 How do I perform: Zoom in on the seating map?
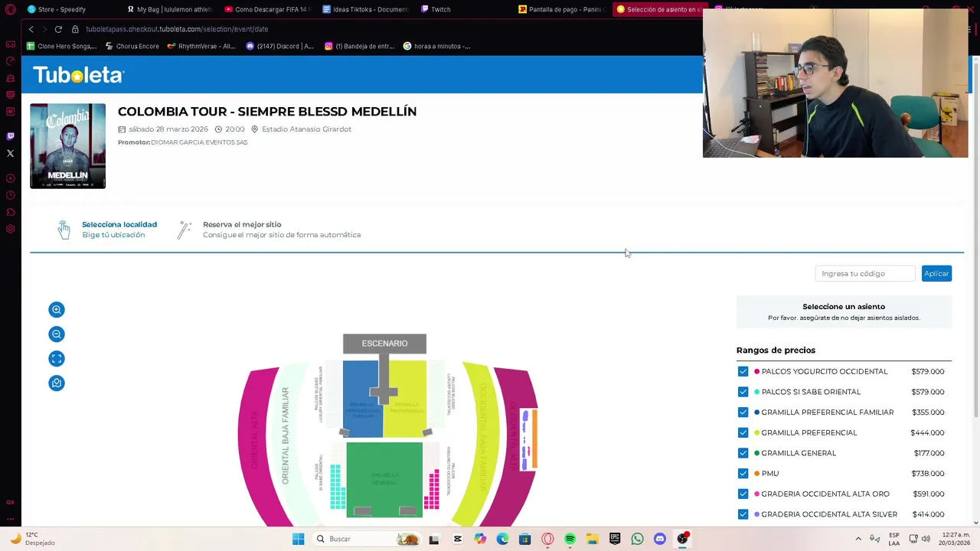[57, 310]
